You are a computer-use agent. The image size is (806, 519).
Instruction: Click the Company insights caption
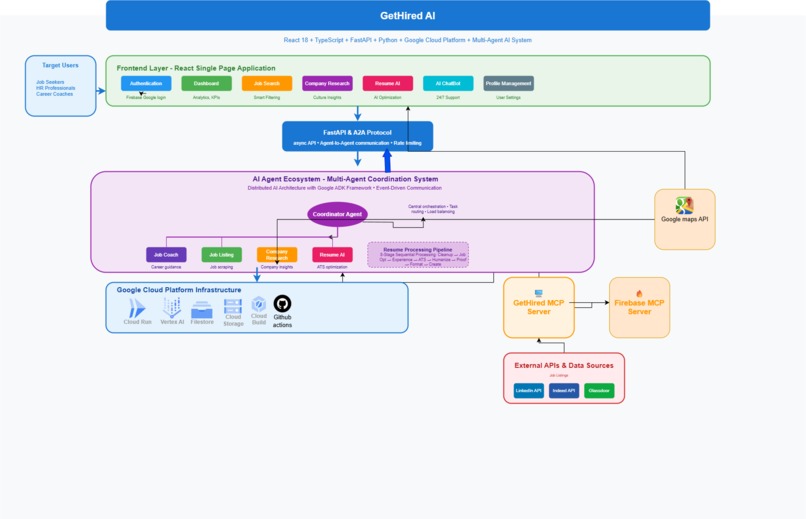[x=277, y=267]
